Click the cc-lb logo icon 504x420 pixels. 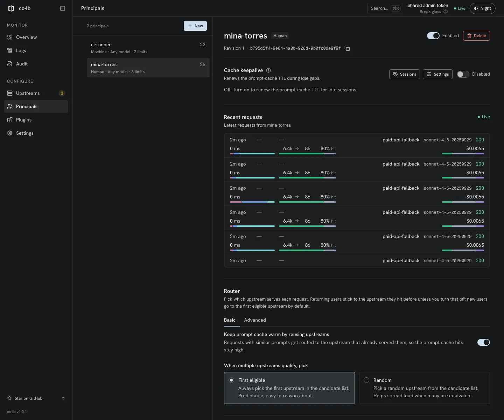[x=11, y=8]
